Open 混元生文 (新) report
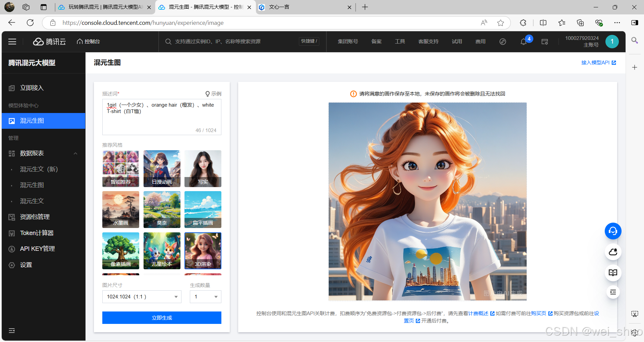The image size is (644, 342). click(39, 169)
